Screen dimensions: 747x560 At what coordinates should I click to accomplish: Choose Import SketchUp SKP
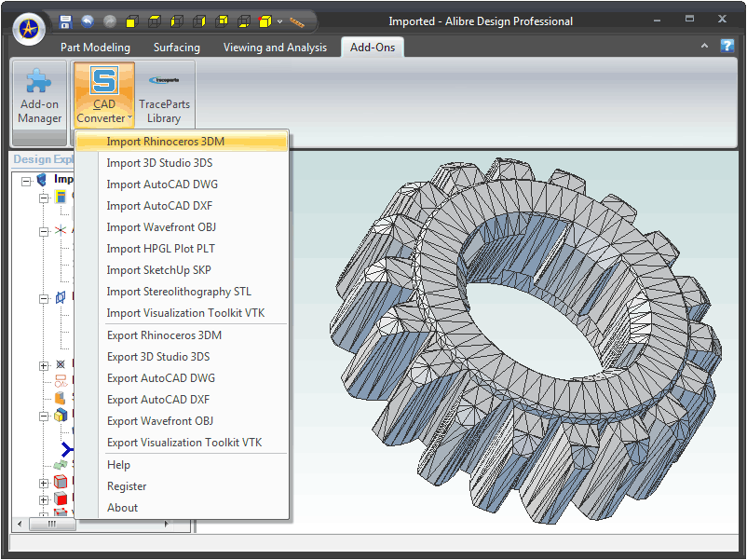click(x=182, y=270)
